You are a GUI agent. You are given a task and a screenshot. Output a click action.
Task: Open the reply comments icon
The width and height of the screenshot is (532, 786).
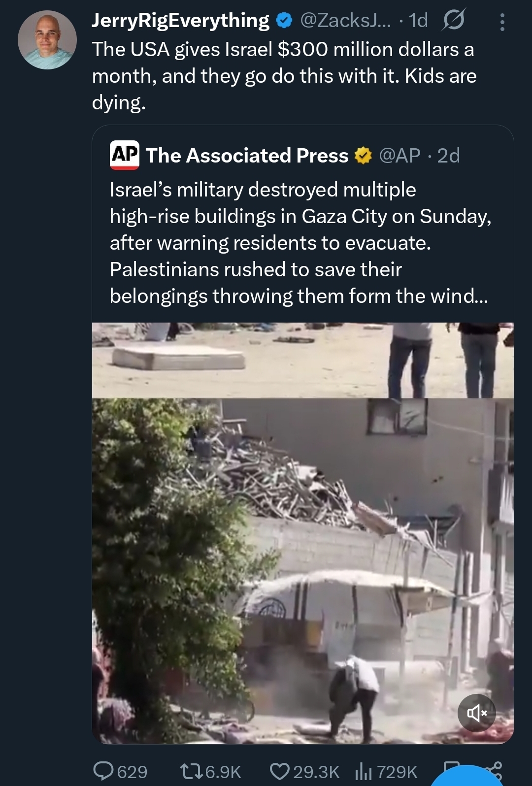click(x=103, y=771)
